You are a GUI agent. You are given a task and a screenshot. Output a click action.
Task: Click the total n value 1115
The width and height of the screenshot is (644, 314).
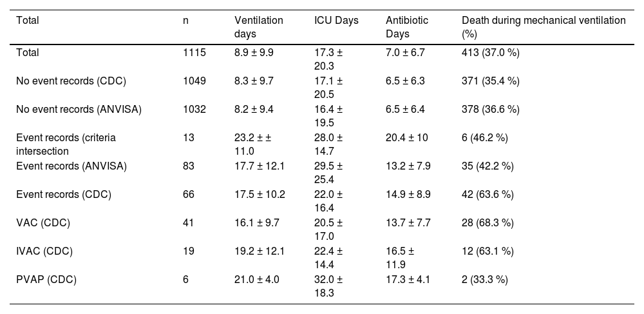pos(194,52)
